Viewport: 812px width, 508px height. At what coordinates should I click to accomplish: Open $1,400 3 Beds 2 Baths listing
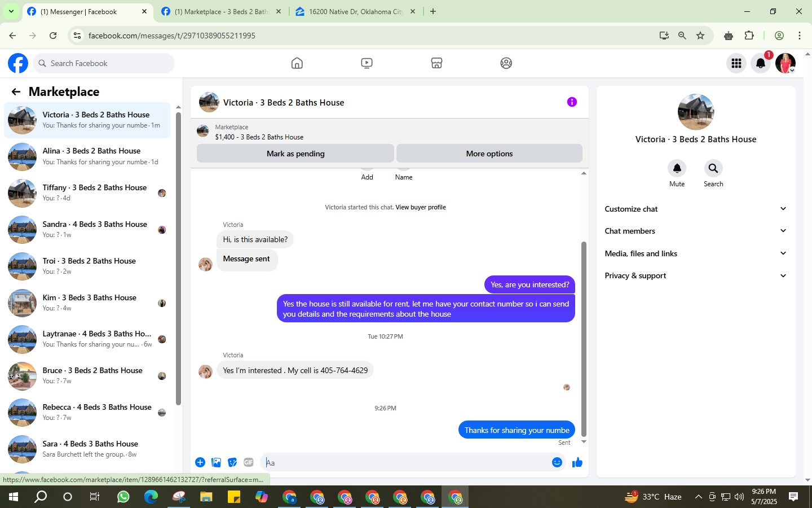tap(259, 137)
